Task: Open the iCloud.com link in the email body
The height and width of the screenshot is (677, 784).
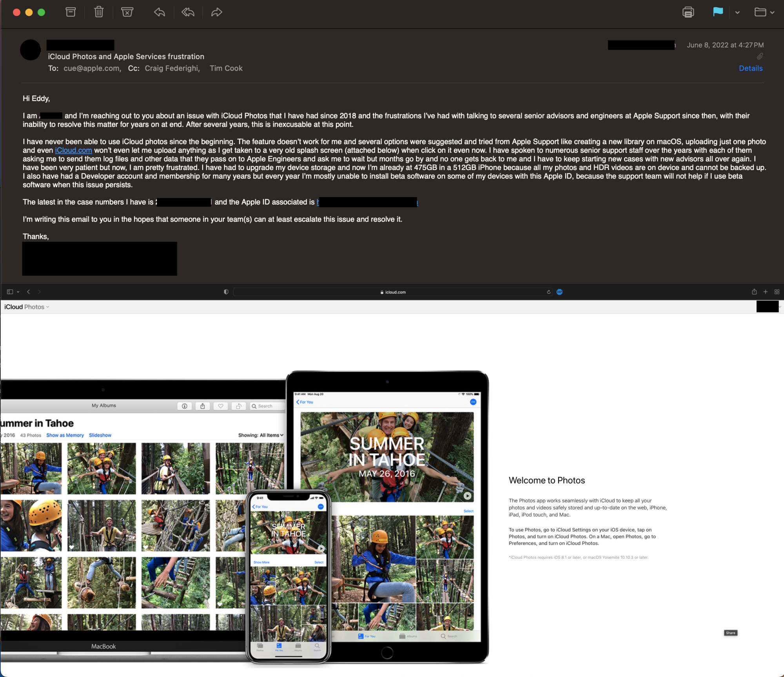Action: tap(73, 150)
